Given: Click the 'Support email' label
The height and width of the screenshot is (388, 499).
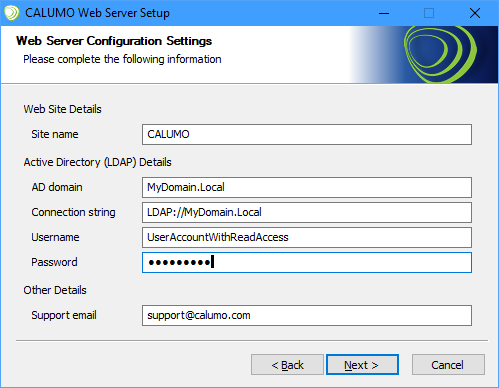Looking at the screenshot, I should [64, 315].
